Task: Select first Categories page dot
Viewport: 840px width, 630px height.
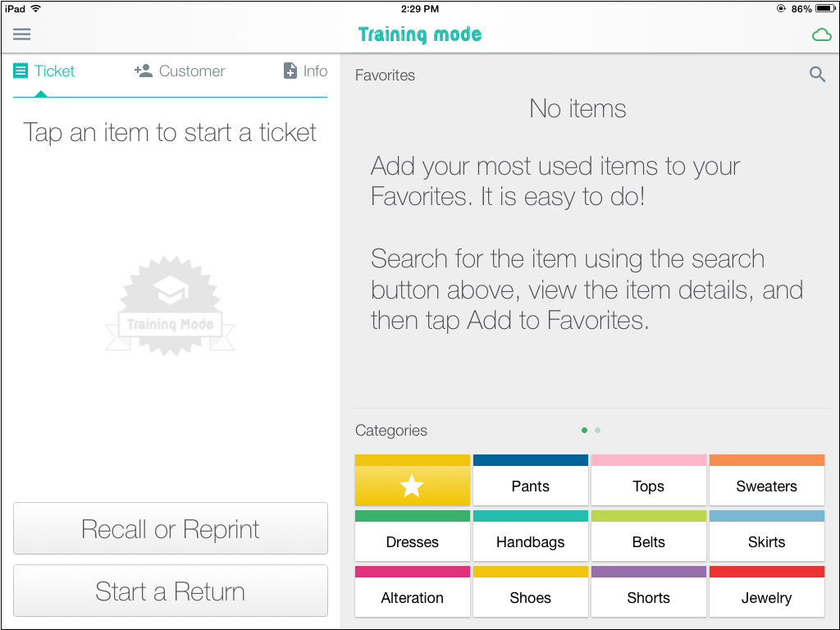Action: coord(584,430)
